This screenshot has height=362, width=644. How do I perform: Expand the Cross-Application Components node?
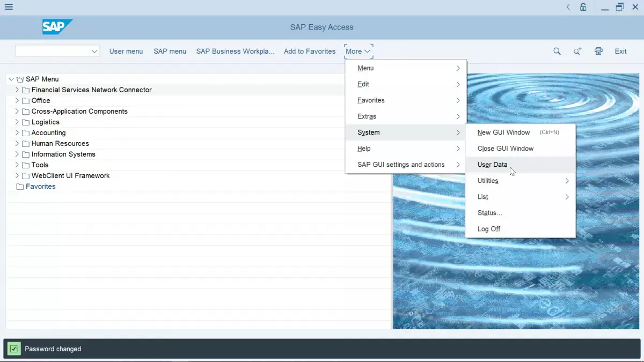click(x=17, y=111)
